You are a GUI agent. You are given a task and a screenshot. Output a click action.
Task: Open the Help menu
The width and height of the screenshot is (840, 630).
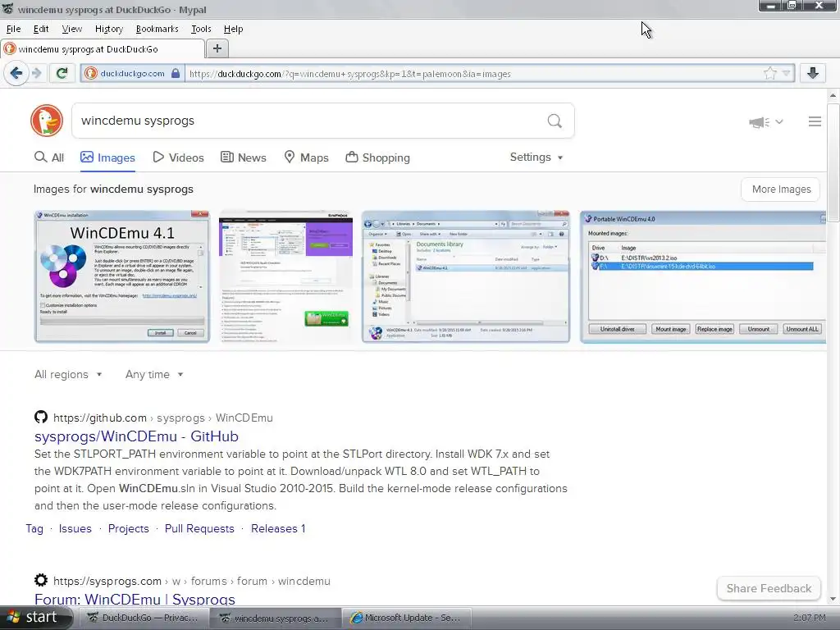point(233,29)
